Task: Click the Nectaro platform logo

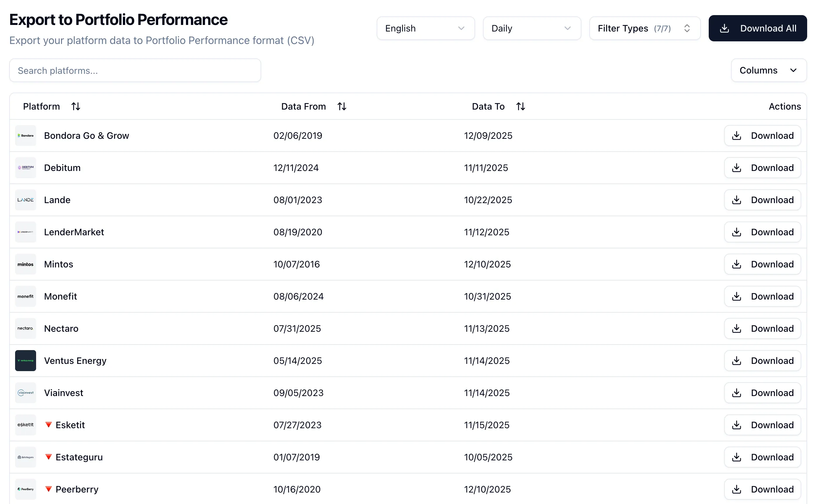Action: point(25,328)
